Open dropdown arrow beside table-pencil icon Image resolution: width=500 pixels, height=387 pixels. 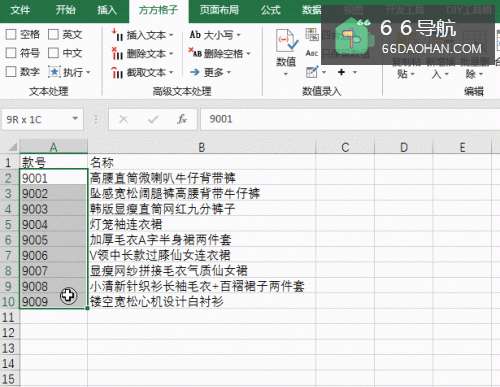[324, 72]
